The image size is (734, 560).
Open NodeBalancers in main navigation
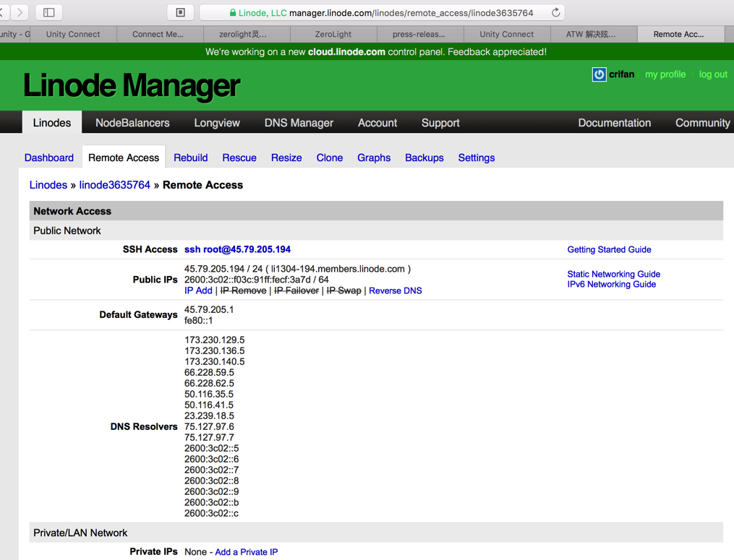click(132, 123)
